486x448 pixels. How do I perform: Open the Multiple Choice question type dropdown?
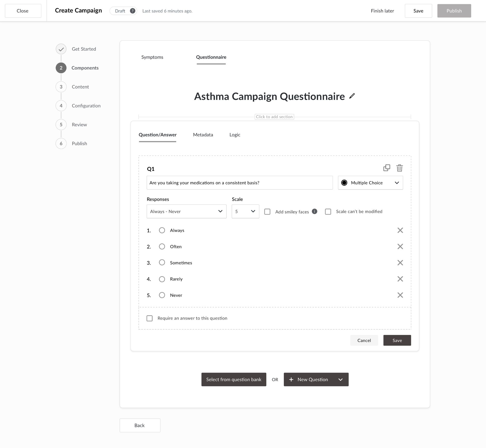[370, 183]
